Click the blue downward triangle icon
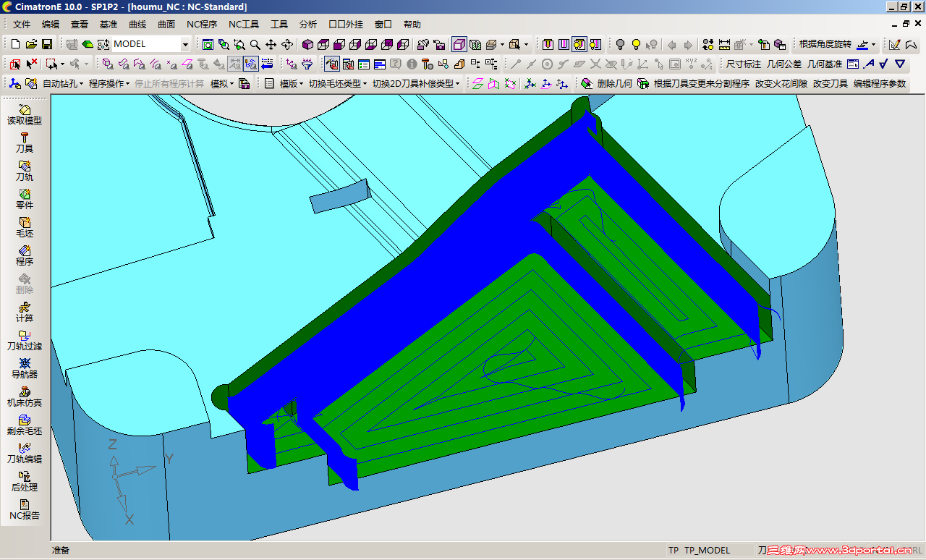This screenshot has width=926, height=560. click(x=900, y=64)
